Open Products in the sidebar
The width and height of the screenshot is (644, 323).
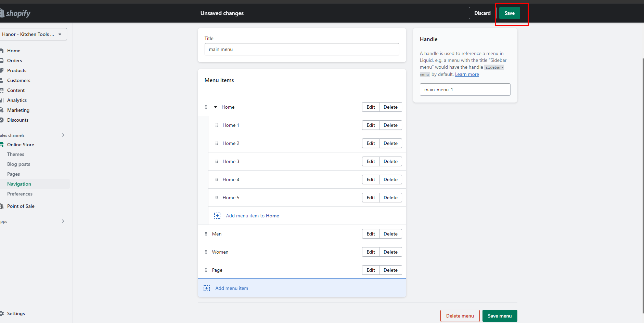(x=17, y=70)
